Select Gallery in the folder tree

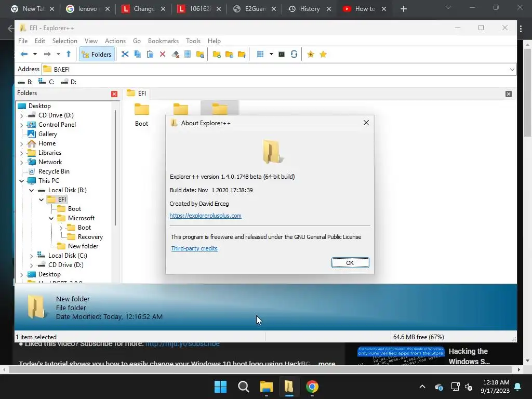coord(47,134)
